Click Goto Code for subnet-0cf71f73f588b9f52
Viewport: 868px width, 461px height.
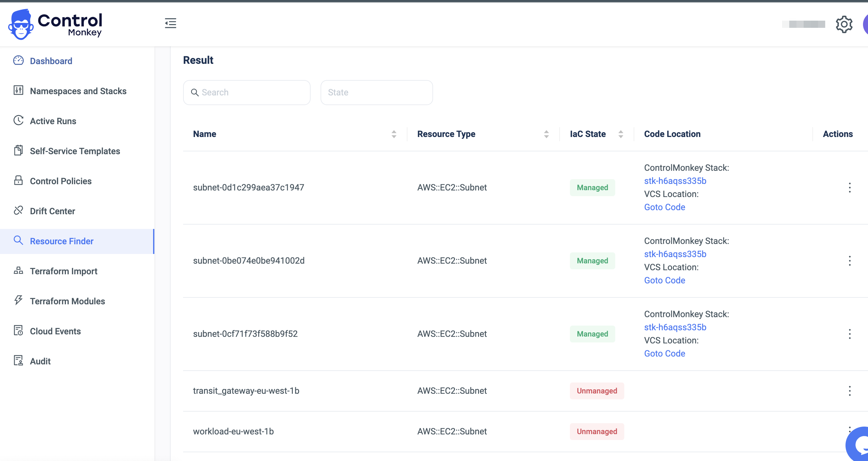point(665,353)
